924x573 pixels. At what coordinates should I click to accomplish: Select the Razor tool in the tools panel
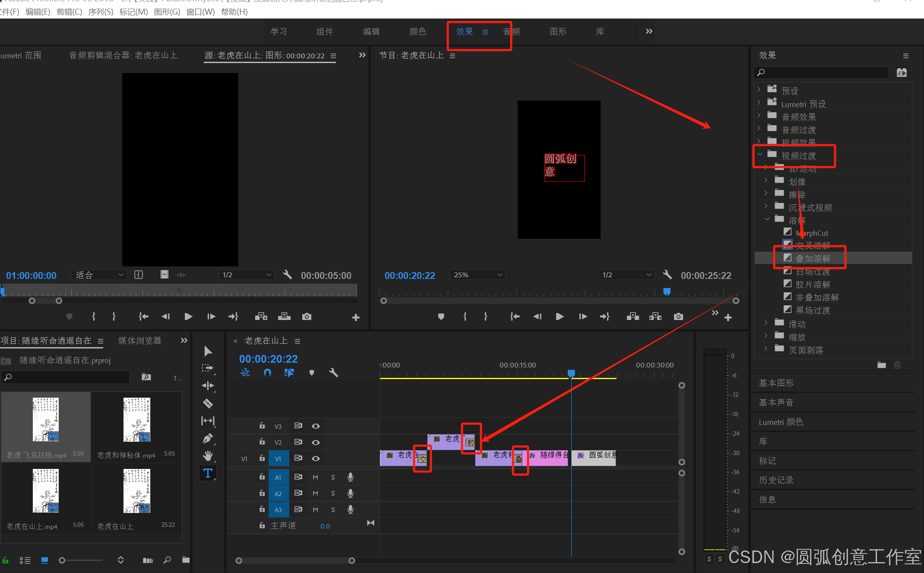208,403
